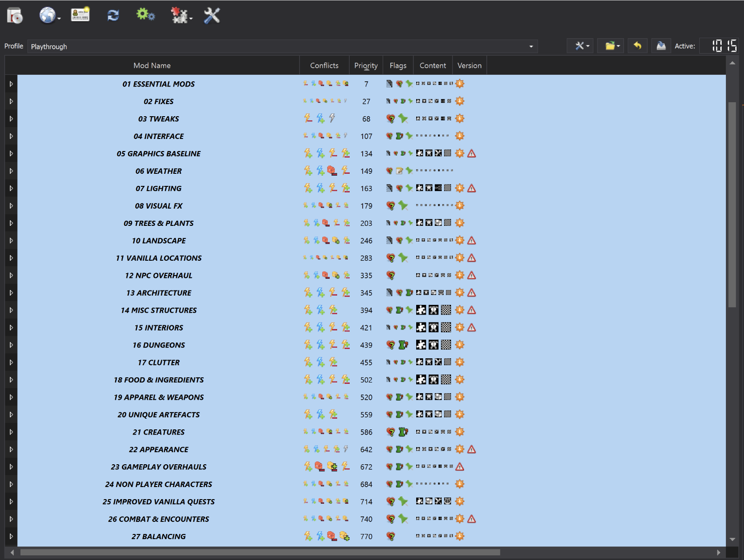The width and height of the screenshot is (744, 560).
Task: Click the heart flag icon in 12 NPC OVERHAUL
Action: click(391, 275)
